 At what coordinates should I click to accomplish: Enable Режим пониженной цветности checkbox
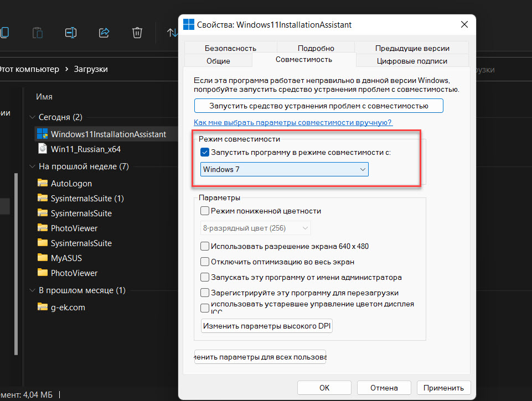click(205, 211)
